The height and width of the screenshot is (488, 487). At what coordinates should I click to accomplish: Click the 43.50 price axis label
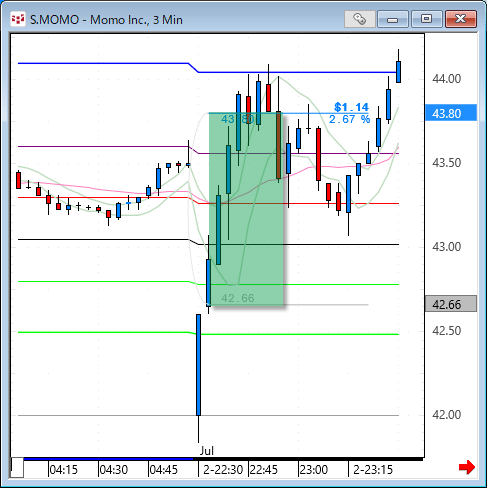click(x=447, y=163)
